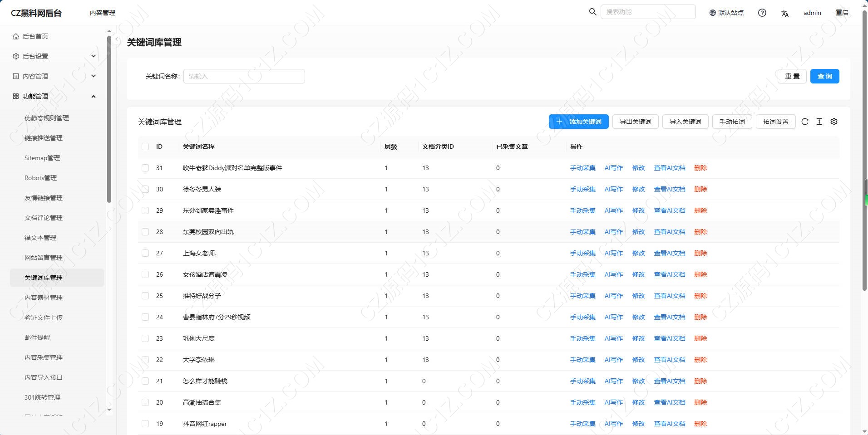
Task: Open Sitemap管理 in the sidebar
Action: tap(42, 158)
